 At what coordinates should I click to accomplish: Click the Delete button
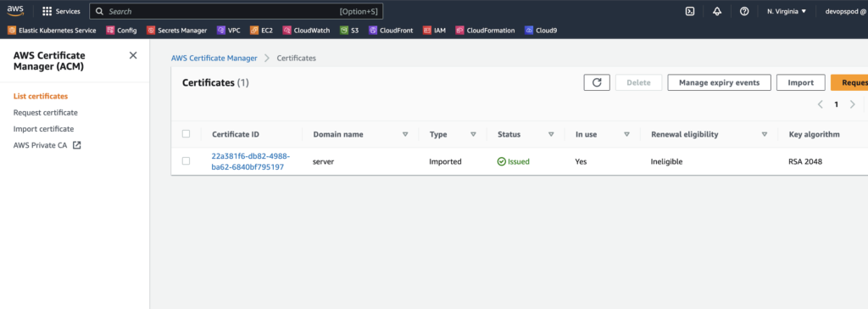[x=638, y=82]
